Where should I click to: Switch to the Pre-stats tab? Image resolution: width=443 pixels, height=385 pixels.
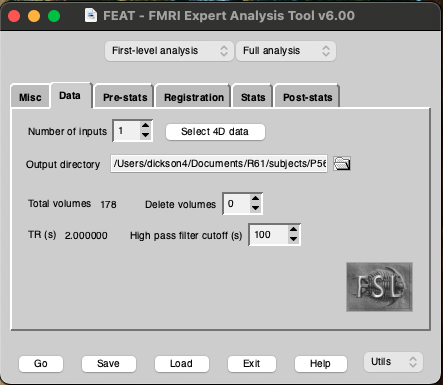point(125,97)
